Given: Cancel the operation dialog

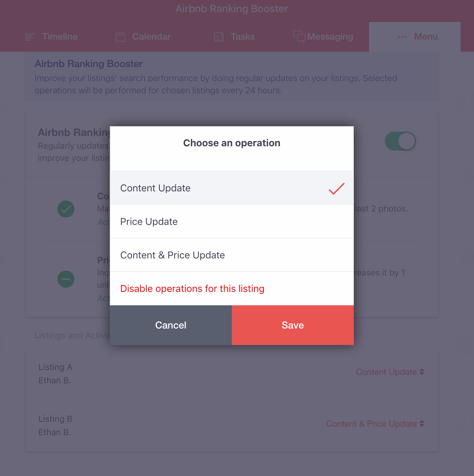Looking at the screenshot, I should 171,325.
